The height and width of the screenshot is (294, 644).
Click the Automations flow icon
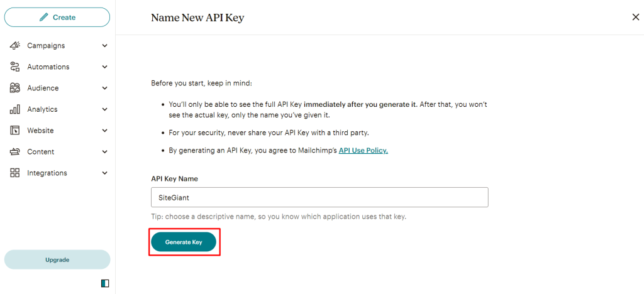[x=15, y=67]
